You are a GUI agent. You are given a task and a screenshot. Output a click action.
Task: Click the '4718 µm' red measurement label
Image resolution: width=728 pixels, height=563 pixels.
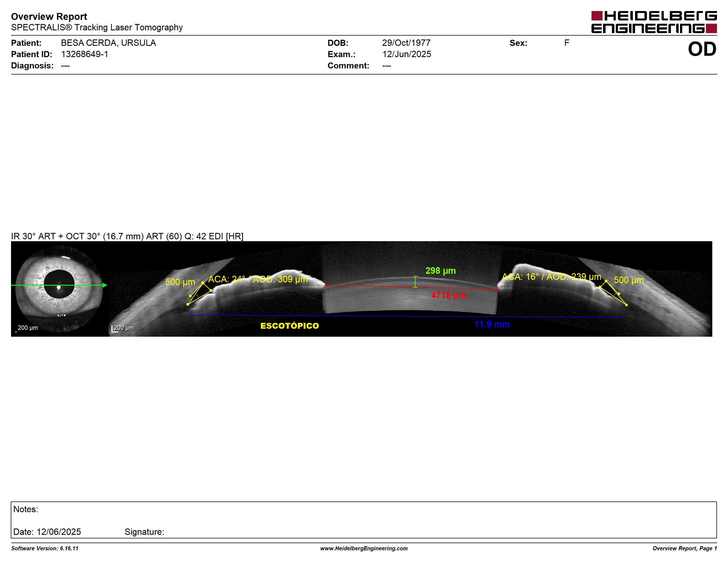tap(449, 295)
